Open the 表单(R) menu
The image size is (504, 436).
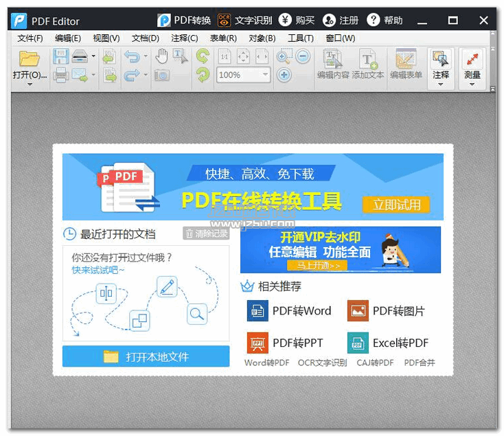click(223, 38)
